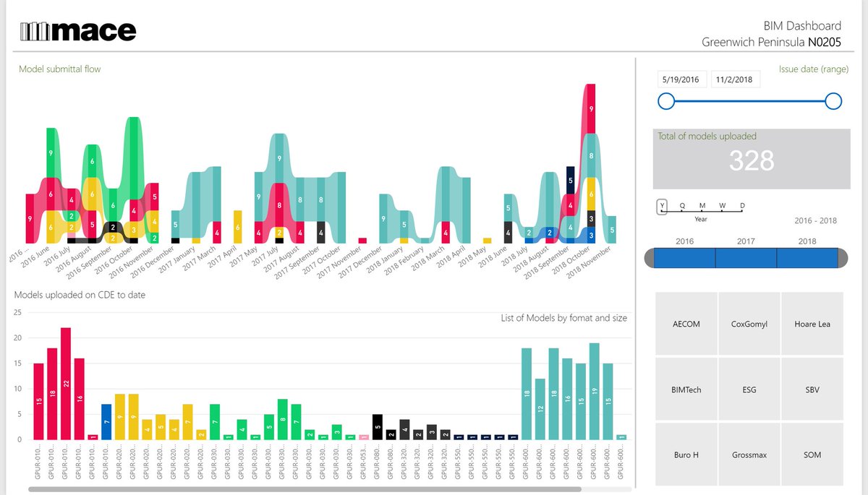Click the yellow 6 bar at 2017 April
The image size is (868, 495).
[x=237, y=227]
